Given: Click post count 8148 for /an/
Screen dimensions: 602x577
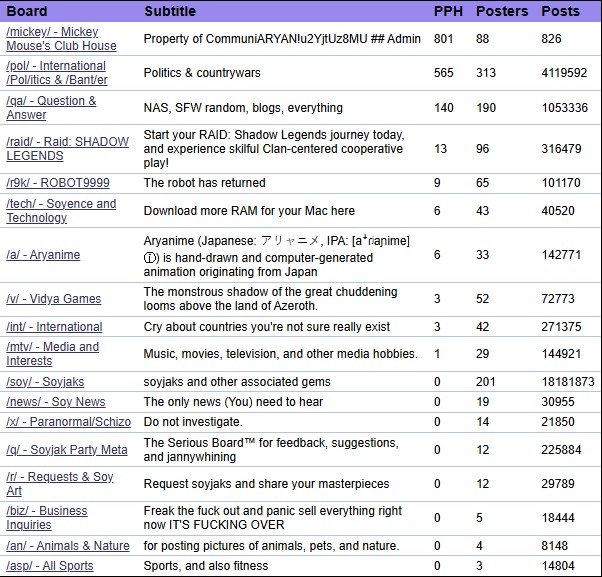Looking at the screenshot, I should tap(554, 546).
